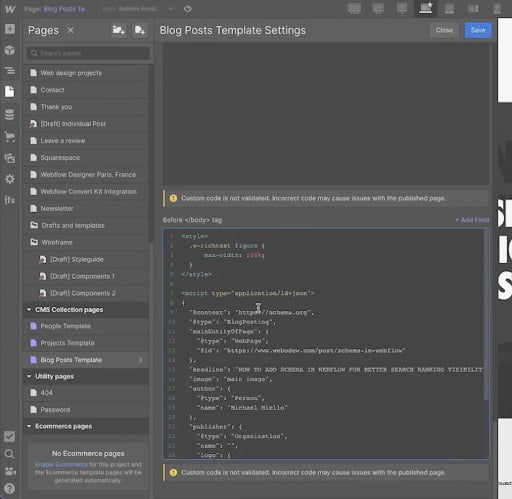Select the mobile portrait breakpoint icon
Viewport: 512px width, 499px height.
(x=497, y=8)
